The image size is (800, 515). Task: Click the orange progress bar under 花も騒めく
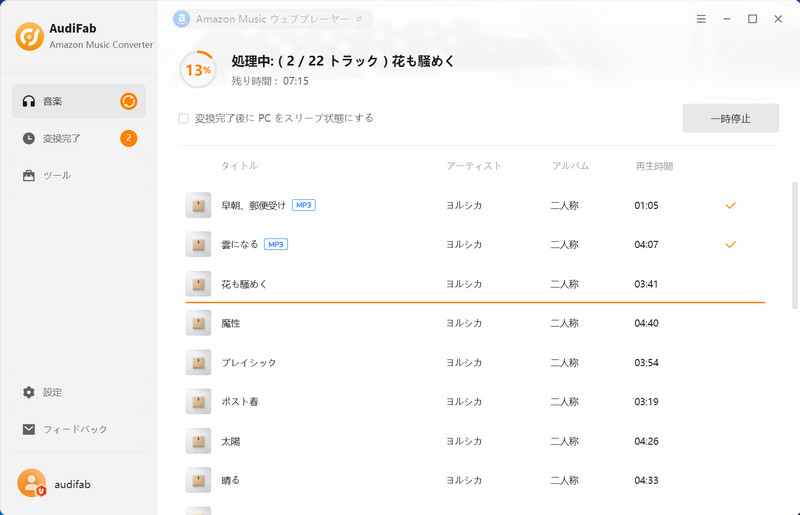(x=475, y=302)
